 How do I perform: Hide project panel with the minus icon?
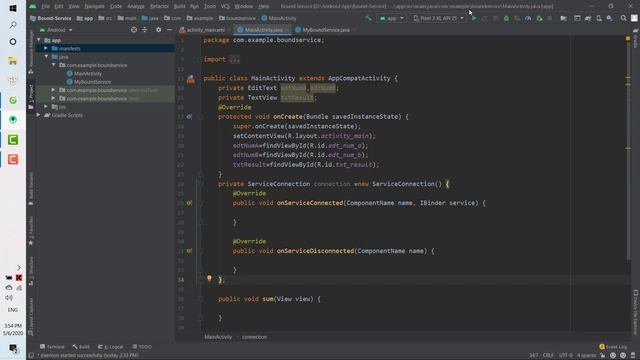pyautogui.click(x=169, y=30)
